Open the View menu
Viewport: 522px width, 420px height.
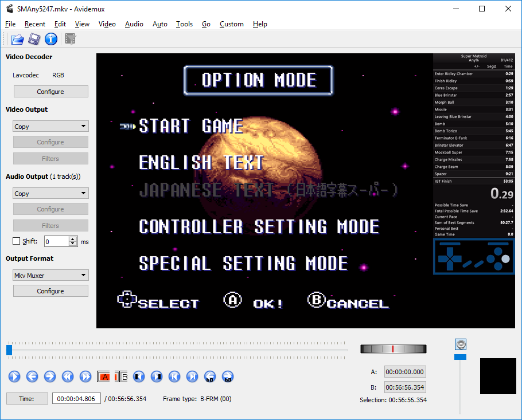82,24
